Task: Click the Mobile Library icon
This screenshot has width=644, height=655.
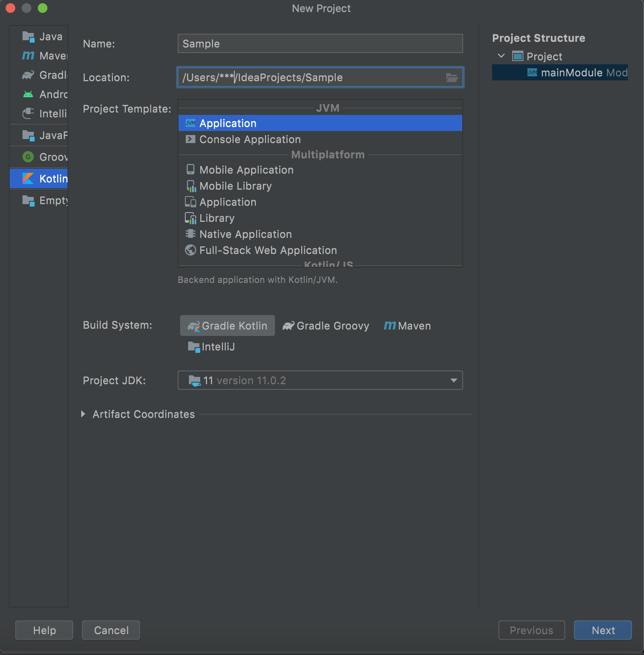Action: pos(191,186)
